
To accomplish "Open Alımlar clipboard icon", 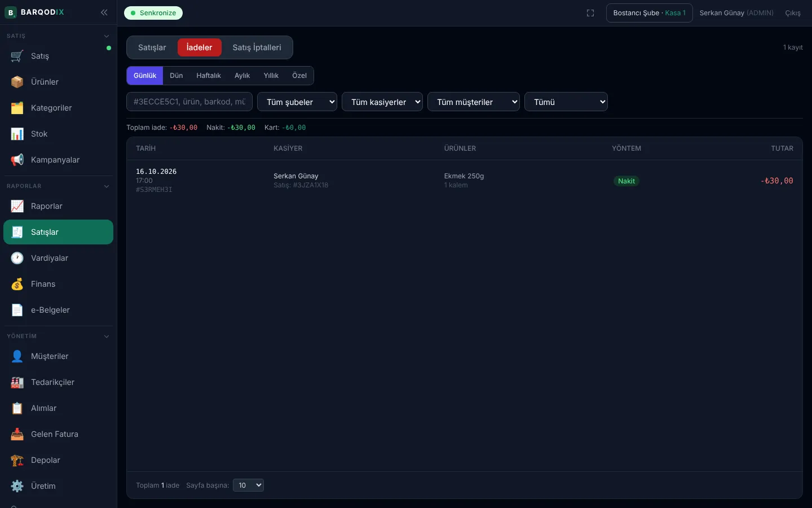I will [x=17, y=408].
